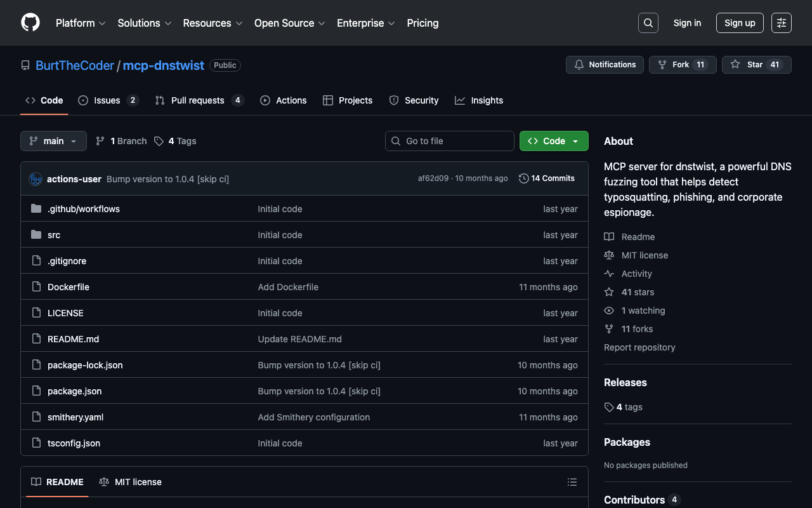Open the appearance settings icon in header
This screenshot has height=508, width=812.
[781, 23]
